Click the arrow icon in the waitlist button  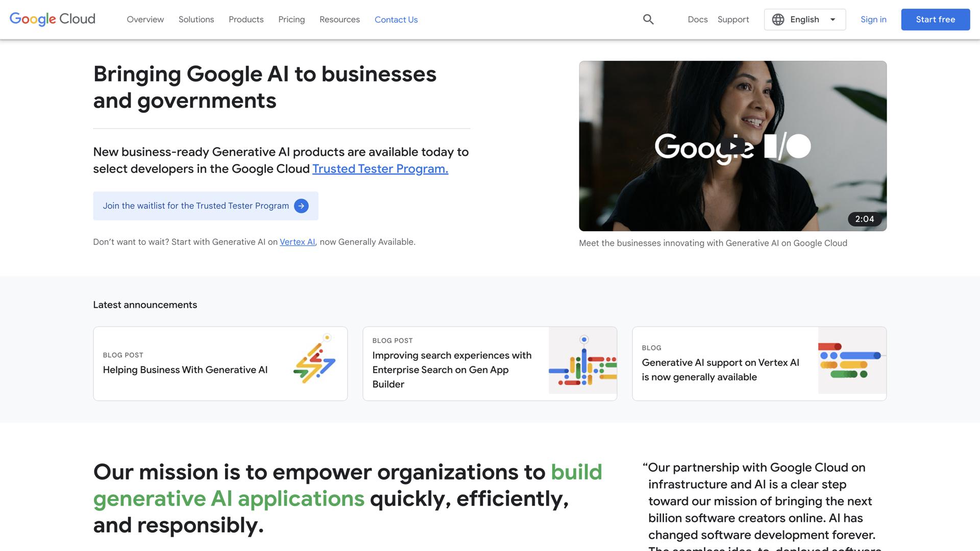click(x=301, y=206)
